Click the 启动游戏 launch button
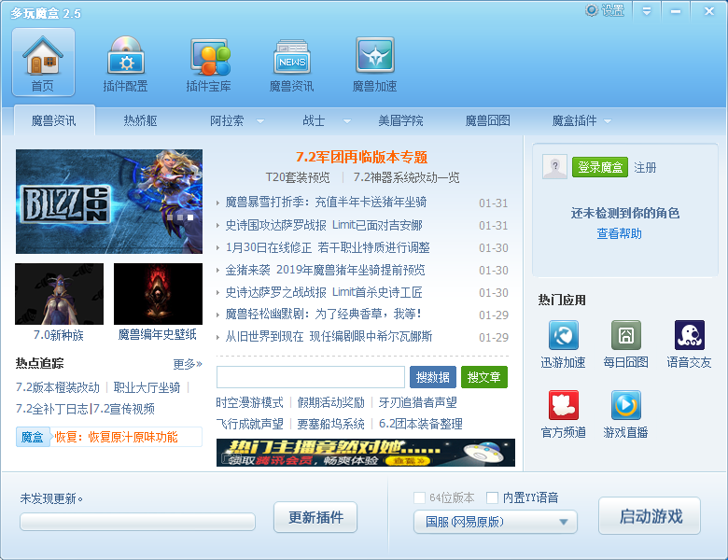728x560 pixels. [650, 516]
